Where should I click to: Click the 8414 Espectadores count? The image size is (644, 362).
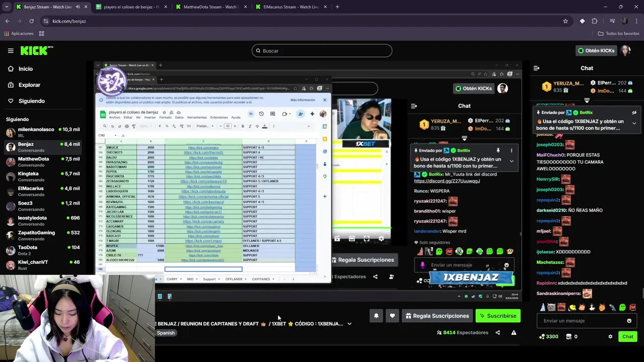pyautogui.click(x=462, y=332)
